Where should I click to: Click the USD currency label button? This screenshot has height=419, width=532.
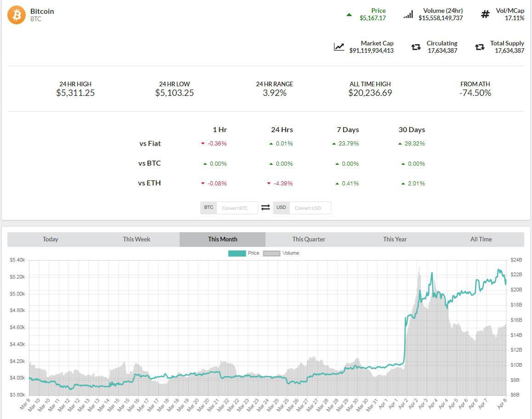coord(281,207)
